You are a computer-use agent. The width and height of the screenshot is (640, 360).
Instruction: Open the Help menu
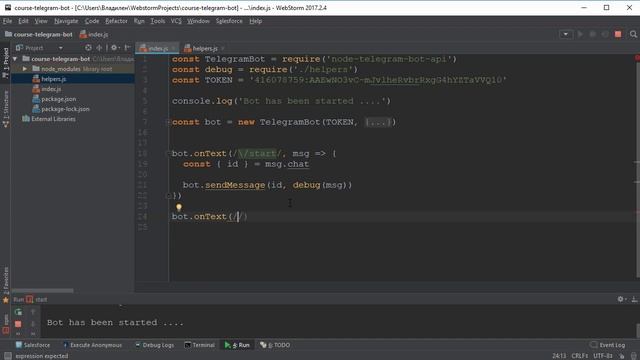[x=256, y=21]
